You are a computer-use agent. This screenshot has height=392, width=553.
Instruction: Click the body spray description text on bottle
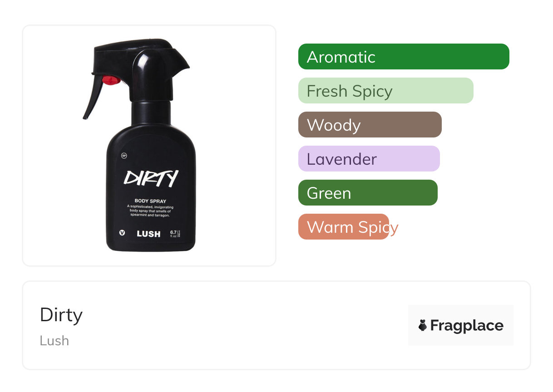(x=150, y=211)
